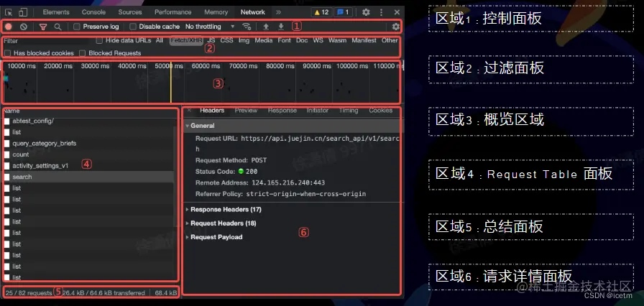Viewport: 644px width, 306px height.
Task: Filter requests by JS
Action: [211, 41]
